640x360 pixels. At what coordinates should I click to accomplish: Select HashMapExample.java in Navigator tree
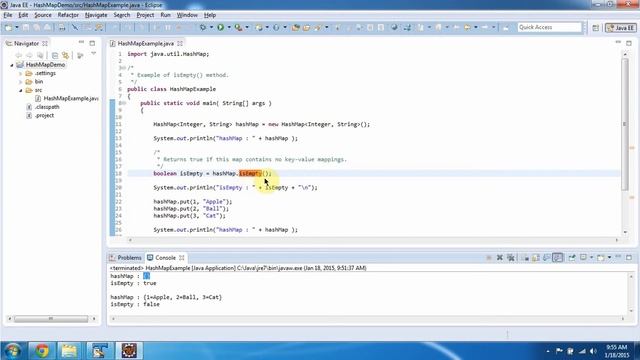coord(71,98)
